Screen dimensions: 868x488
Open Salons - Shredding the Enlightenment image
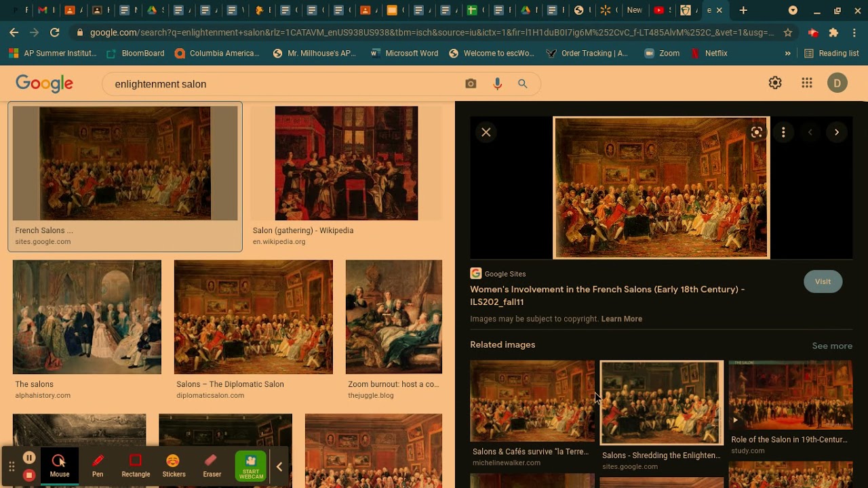click(x=662, y=403)
